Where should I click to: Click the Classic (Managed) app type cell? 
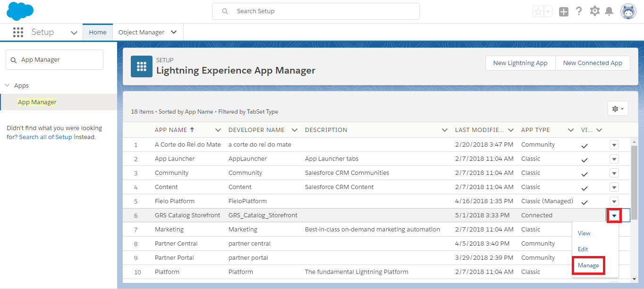click(547, 201)
